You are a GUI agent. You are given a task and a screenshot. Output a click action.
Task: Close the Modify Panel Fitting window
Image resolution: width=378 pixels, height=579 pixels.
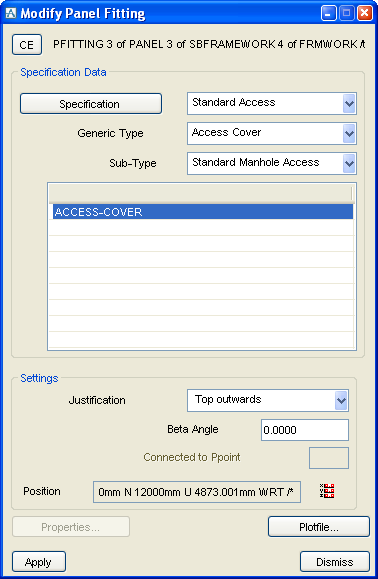pos(365,13)
